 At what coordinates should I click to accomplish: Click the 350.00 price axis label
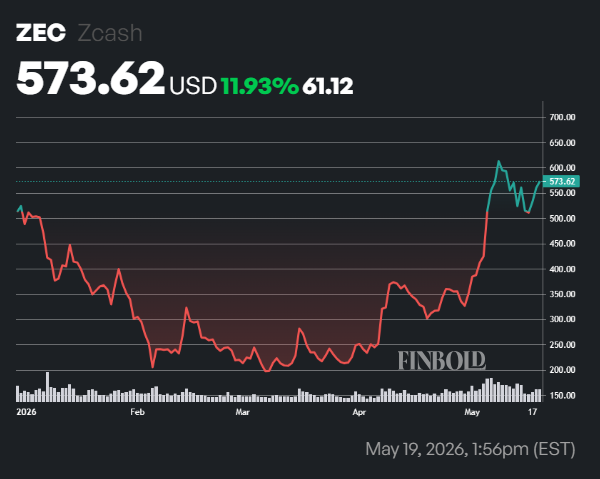click(x=562, y=294)
